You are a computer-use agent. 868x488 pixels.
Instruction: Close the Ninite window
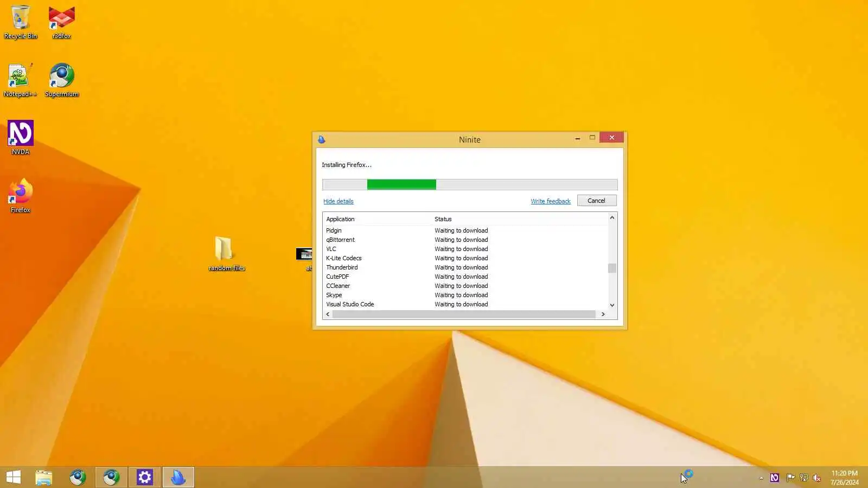[611, 138]
